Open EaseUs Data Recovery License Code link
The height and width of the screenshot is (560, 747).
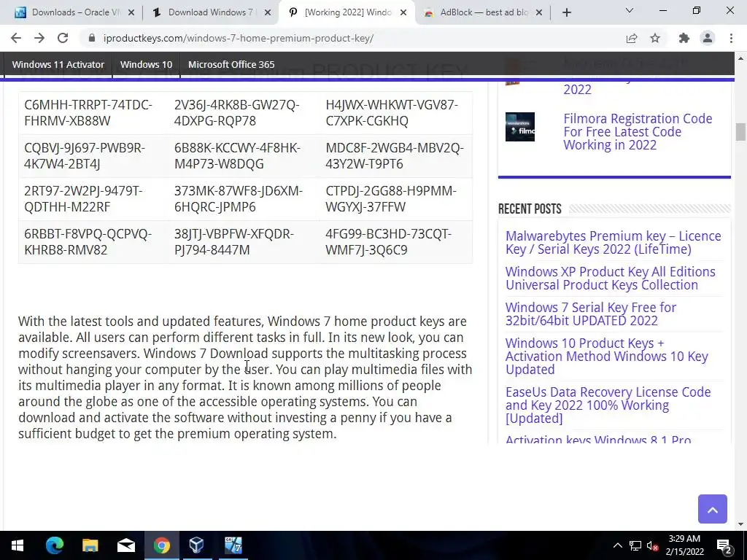[x=608, y=405]
